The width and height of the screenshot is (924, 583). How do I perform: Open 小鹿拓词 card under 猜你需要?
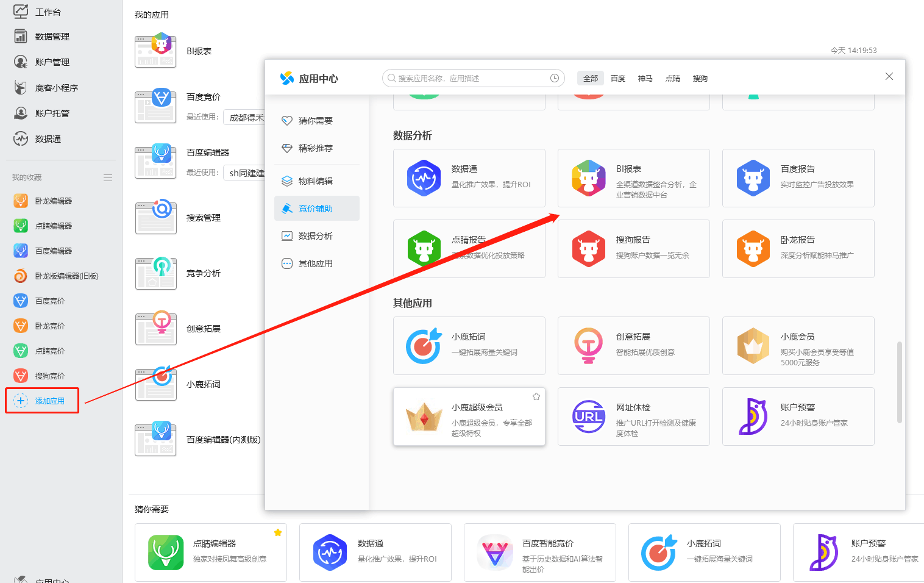click(705, 553)
